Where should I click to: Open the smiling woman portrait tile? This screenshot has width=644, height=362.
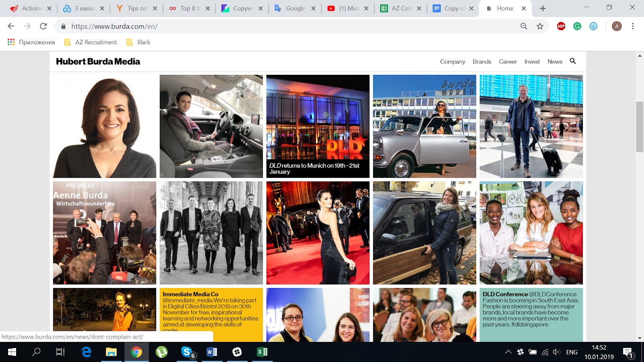tap(105, 126)
